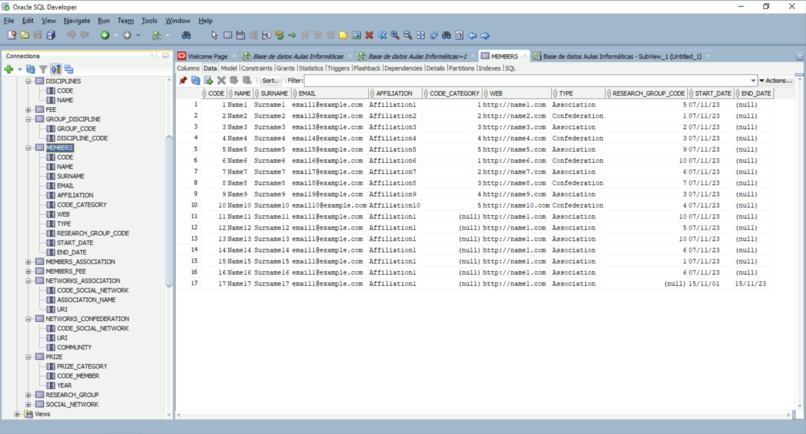Switch to the Triggers sub-tab
The image size is (806, 434).
[x=338, y=68]
